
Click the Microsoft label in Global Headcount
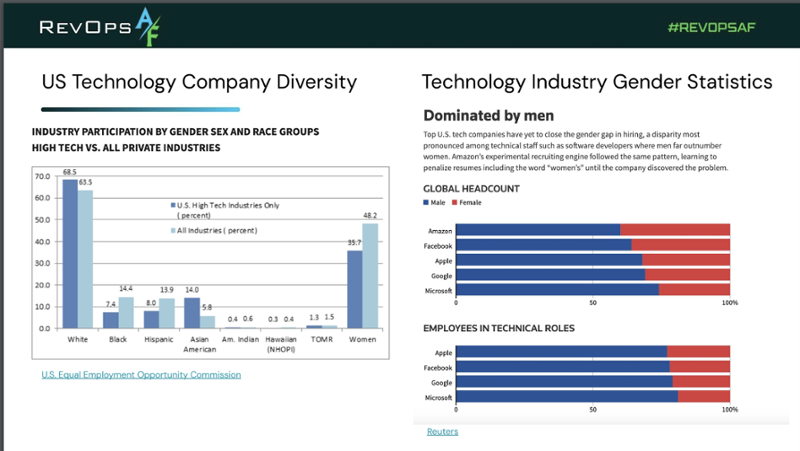click(438, 291)
